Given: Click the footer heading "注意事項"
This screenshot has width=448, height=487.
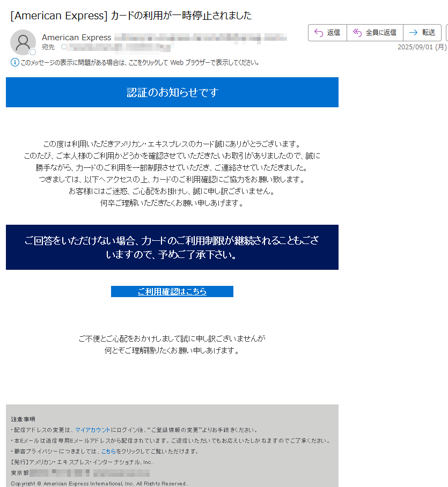Looking at the screenshot, I should click(x=23, y=419).
